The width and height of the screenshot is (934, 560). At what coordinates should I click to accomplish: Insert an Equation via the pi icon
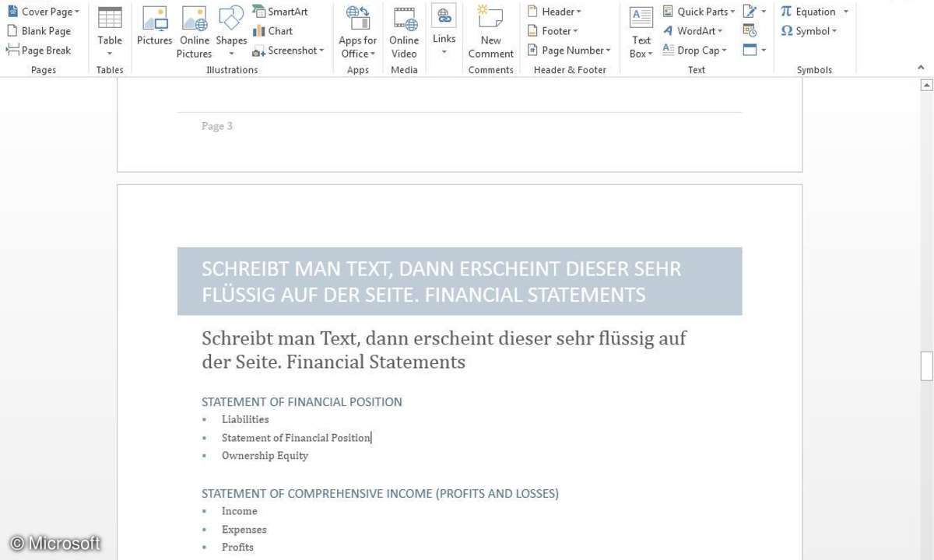[x=786, y=12]
